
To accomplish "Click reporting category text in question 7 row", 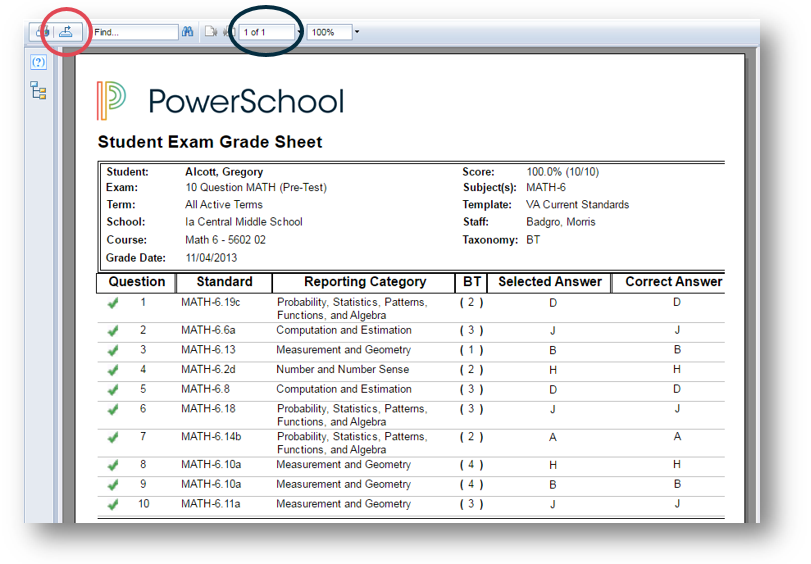I will point(352,443).
